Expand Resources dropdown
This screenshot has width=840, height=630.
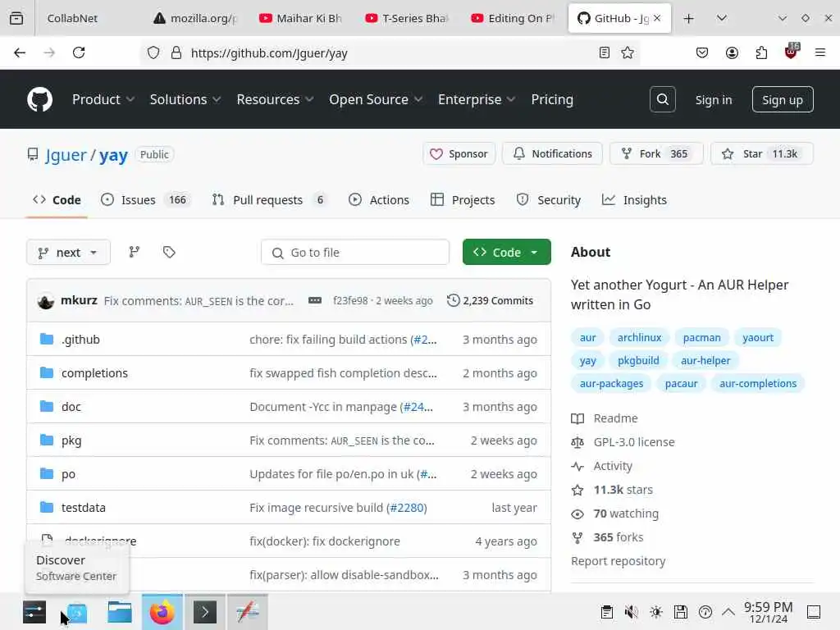(x=275, y=99)
